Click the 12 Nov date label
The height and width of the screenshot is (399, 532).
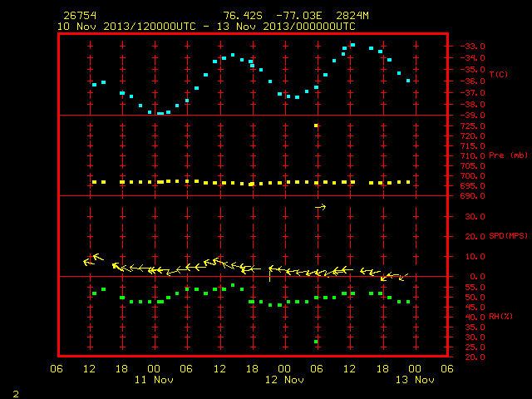pyautogui.click(x=284, y=380)
